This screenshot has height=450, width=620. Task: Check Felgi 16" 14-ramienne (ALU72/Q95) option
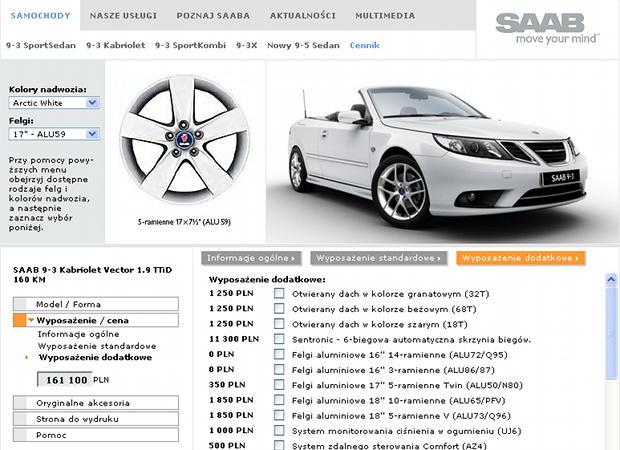pyautogui.click(x=279, y=354)
